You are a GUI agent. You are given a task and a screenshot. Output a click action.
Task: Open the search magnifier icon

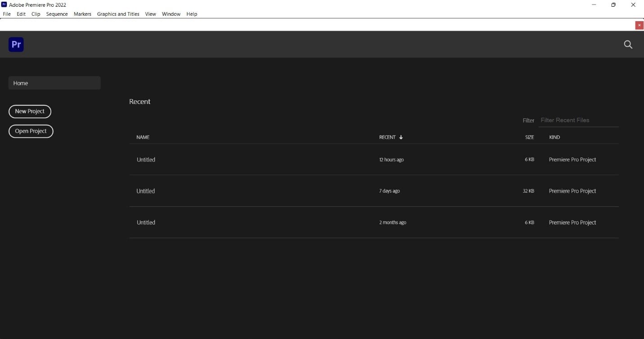[628, 44]
